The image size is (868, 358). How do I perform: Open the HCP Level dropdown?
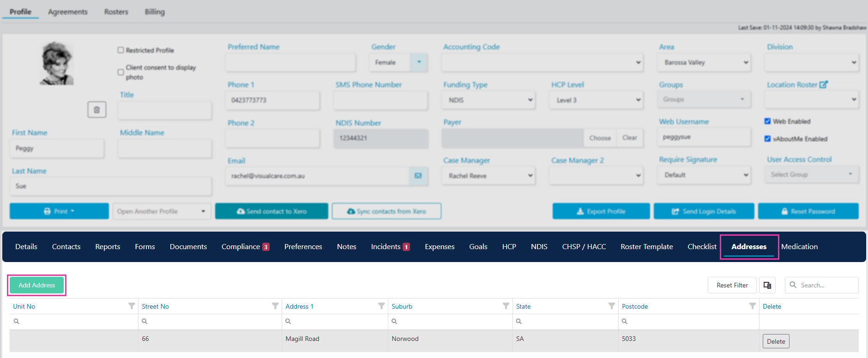click(x=597, y=100)
